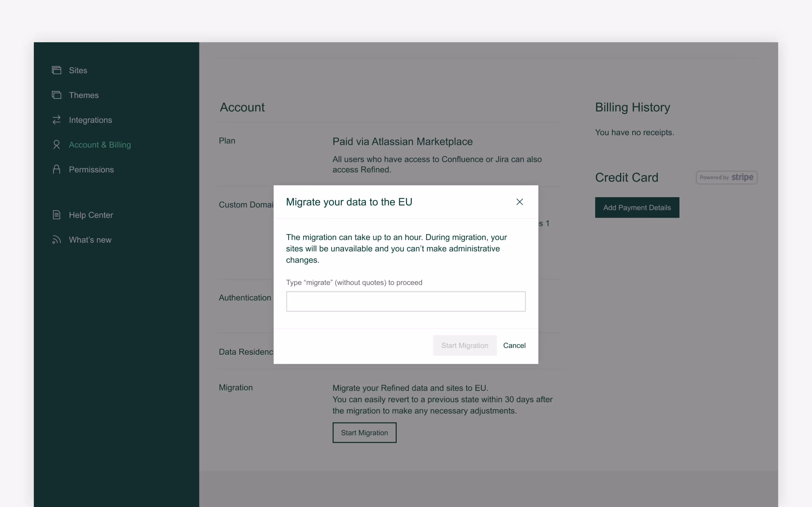Viewport: 812px width, 507px height.
Task: Go to the Themes section
Action: pos(83,95)
